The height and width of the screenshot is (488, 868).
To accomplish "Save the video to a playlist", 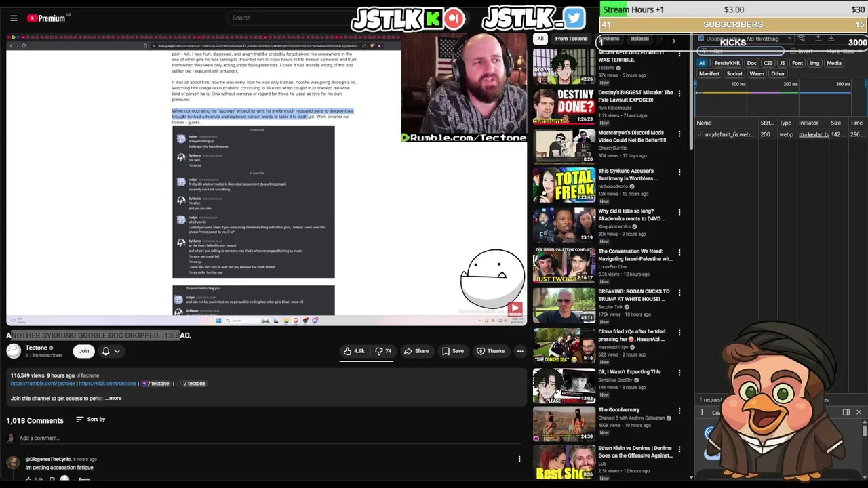I will [452, 351].
